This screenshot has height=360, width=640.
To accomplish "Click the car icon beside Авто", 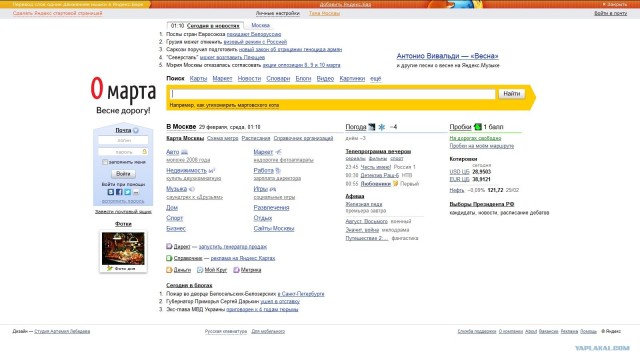I will (x=184, y=152).
